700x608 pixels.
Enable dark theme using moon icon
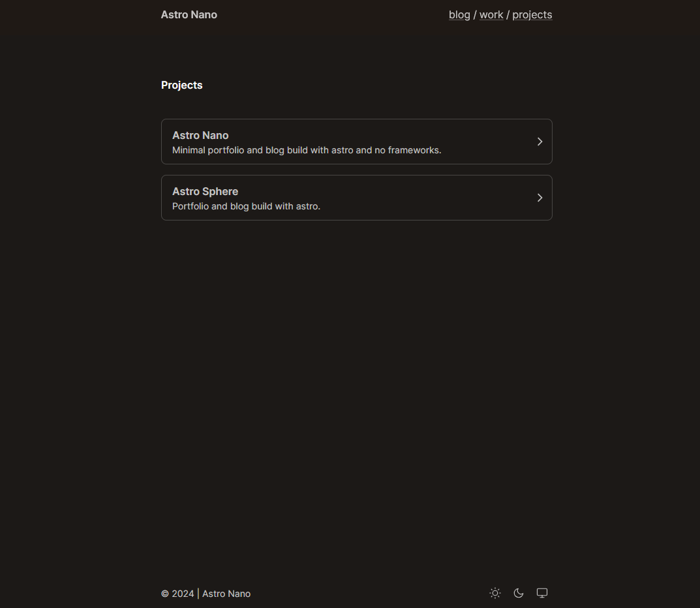[519, 593]
